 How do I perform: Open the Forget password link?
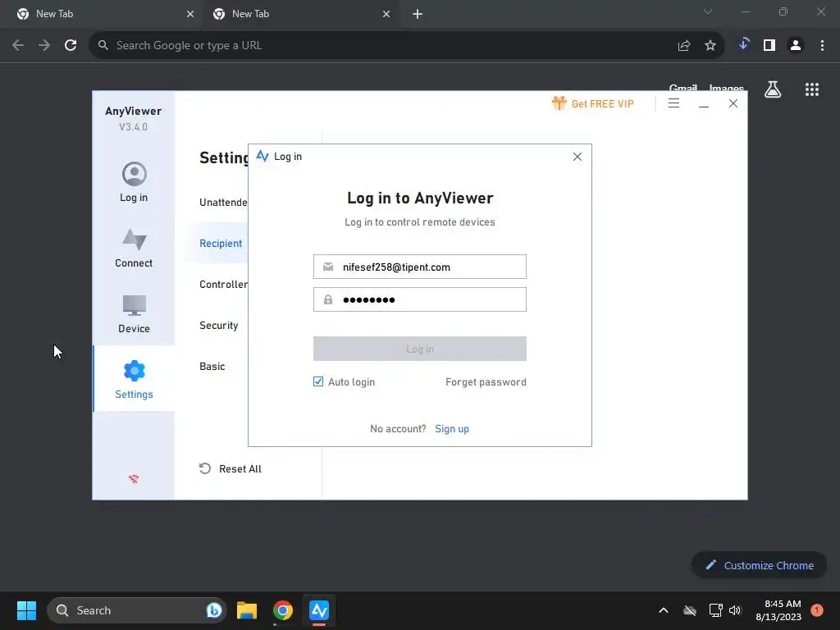coord(486,382)
